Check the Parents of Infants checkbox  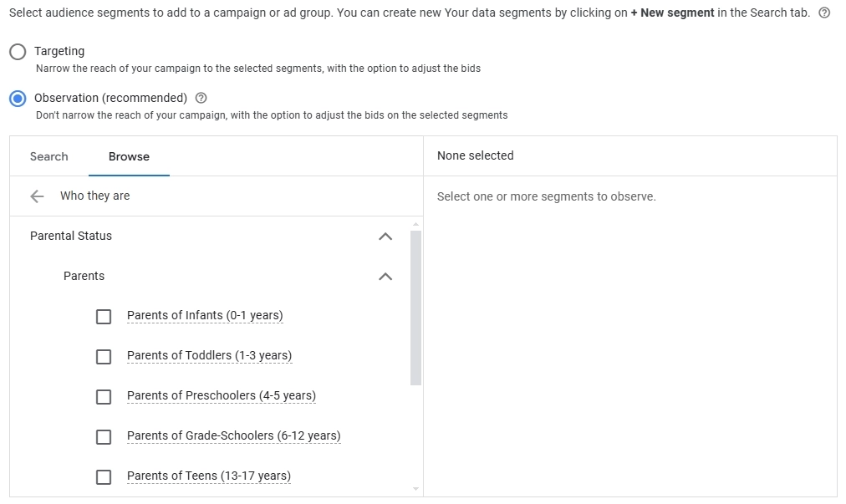pyautogui.click(x=104, y=317)
